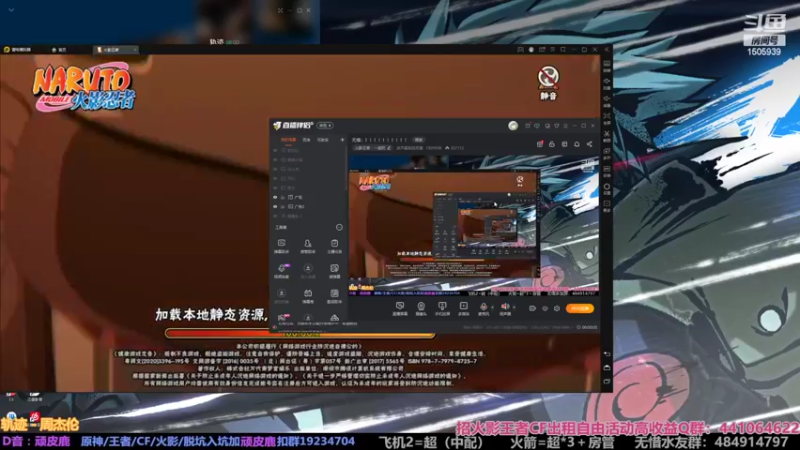
Task: Toggle the lock on the 广告 source
Action: [283, 197]
